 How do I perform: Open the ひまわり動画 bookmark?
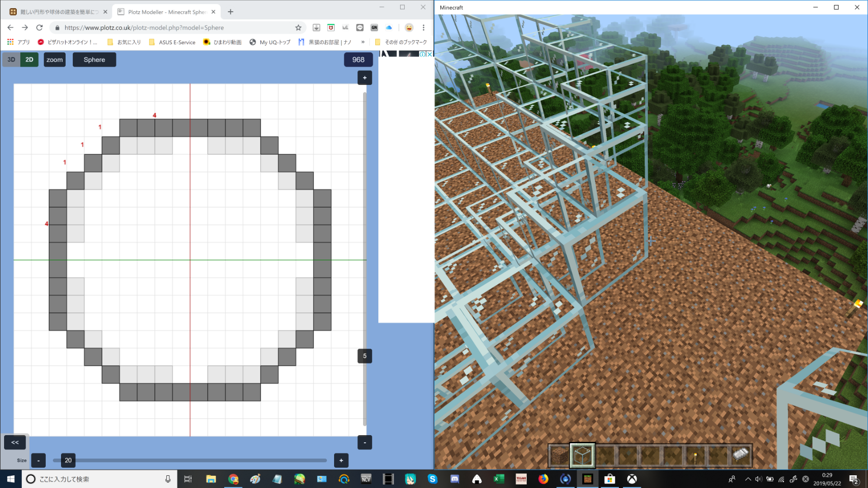(x=222, y=42)
